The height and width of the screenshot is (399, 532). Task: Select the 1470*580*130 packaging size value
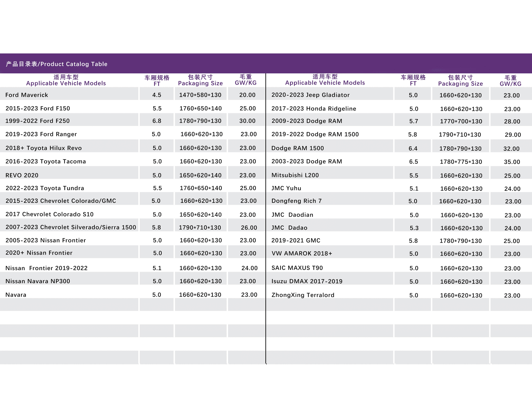200,95
